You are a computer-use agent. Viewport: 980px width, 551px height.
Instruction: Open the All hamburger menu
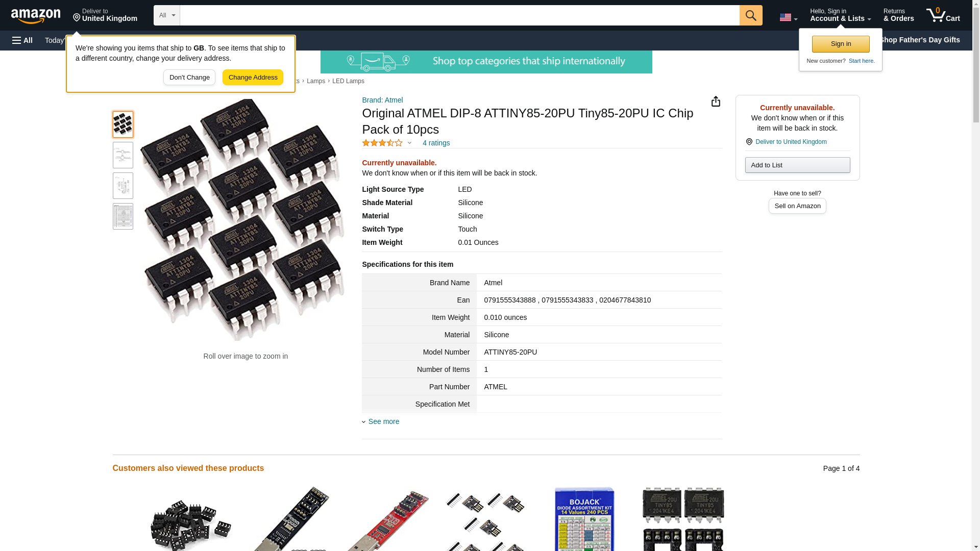pyautogui.click(x=22, y=40)
